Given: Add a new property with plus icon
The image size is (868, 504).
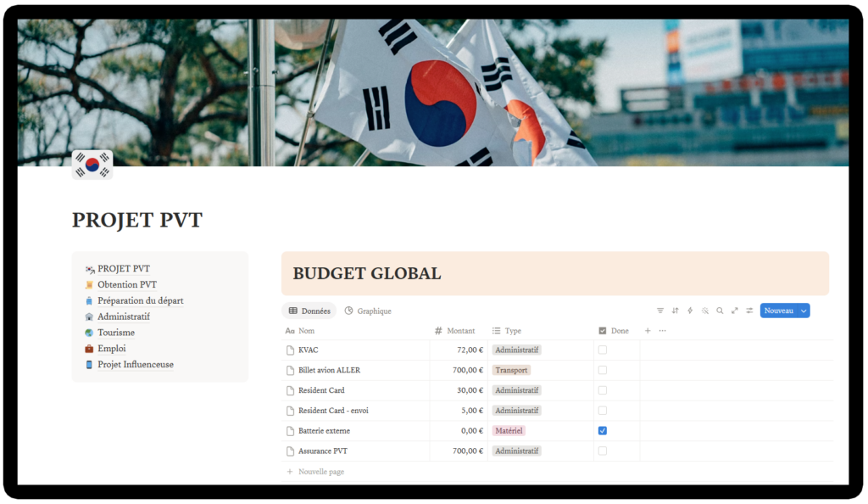Looking at the screenshot, I should tap(648, 331).
